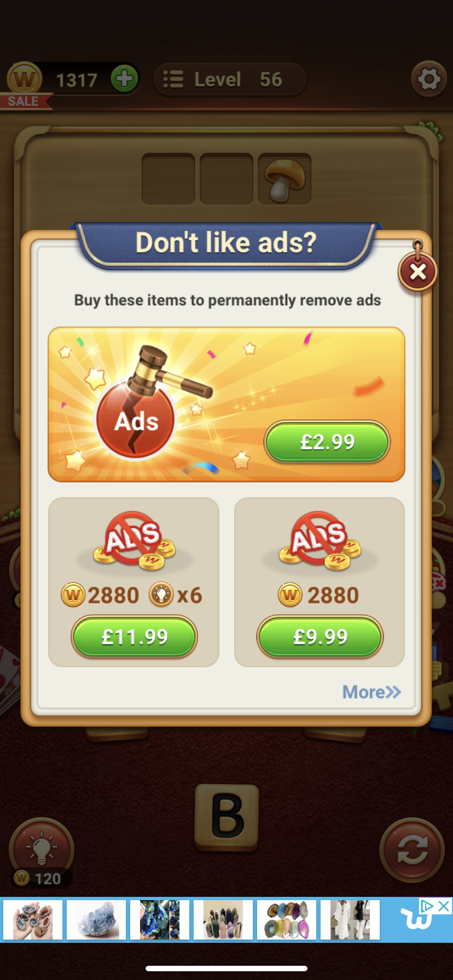Image resolution: width=453 pixels, height=980 pixels.
Task: Open the blue crystal ad thumbnail
Action: click(96, 920)
